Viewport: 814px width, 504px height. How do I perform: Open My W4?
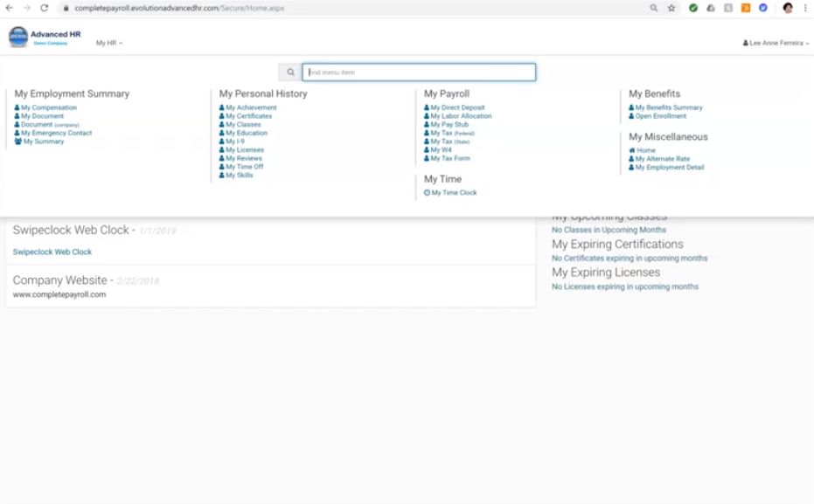(438, 150)
